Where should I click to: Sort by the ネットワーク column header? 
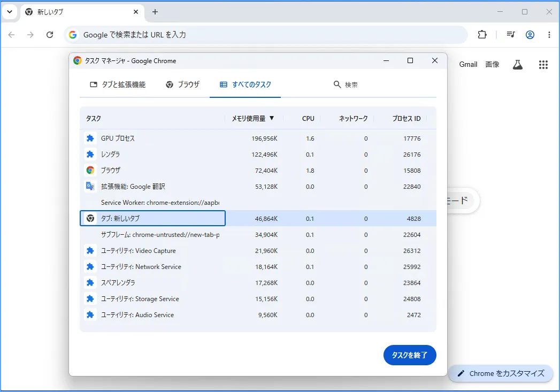tap(353, 119)
